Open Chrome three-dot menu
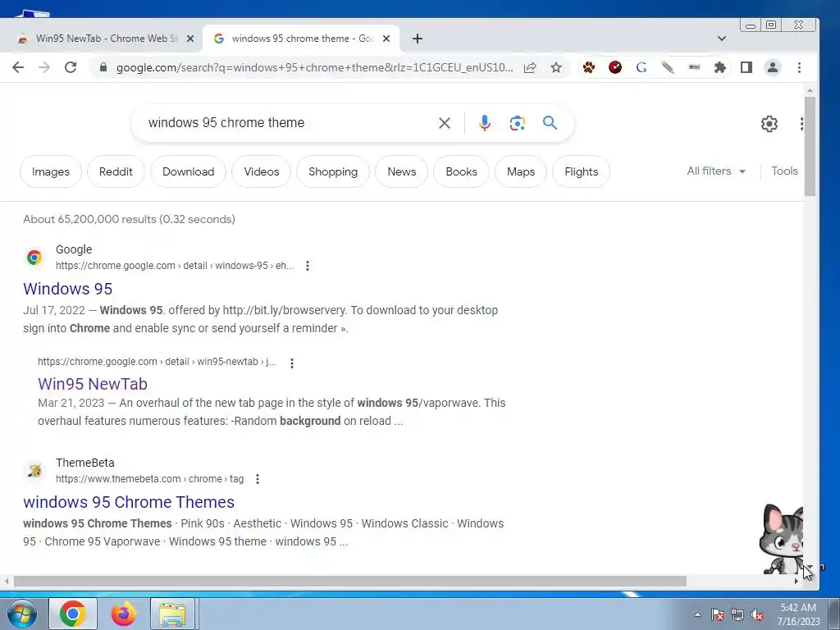 [x=799, y=67]
